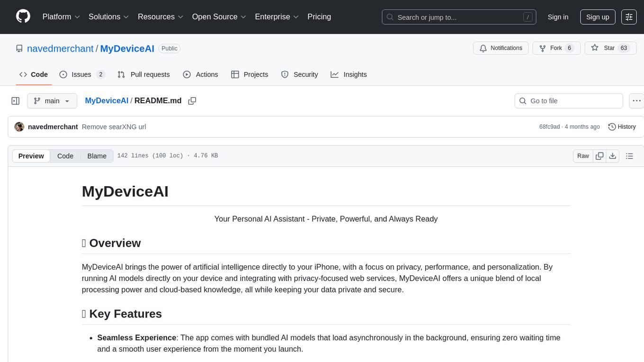Open the Platform dropdown menu

(x=61, y=17)
